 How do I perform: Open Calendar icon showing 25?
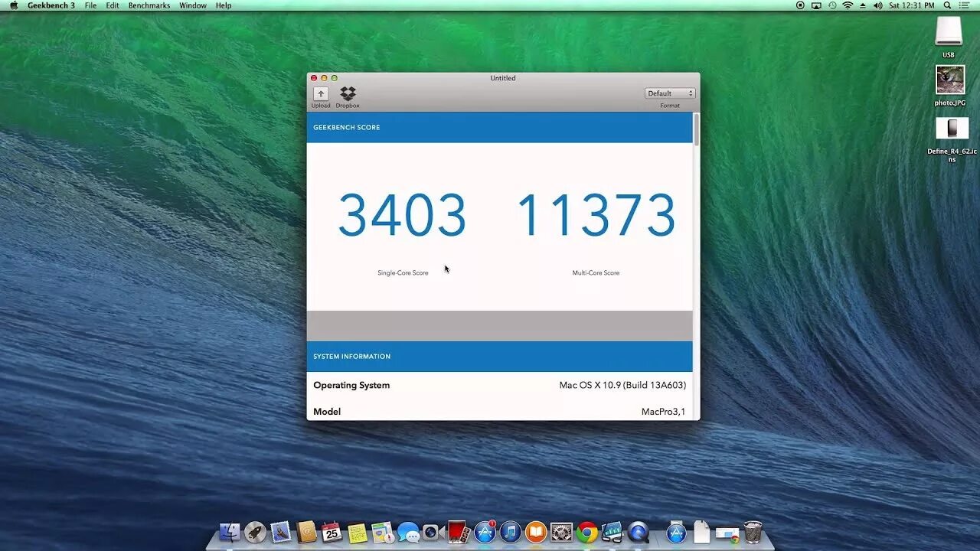click(332, 532)
